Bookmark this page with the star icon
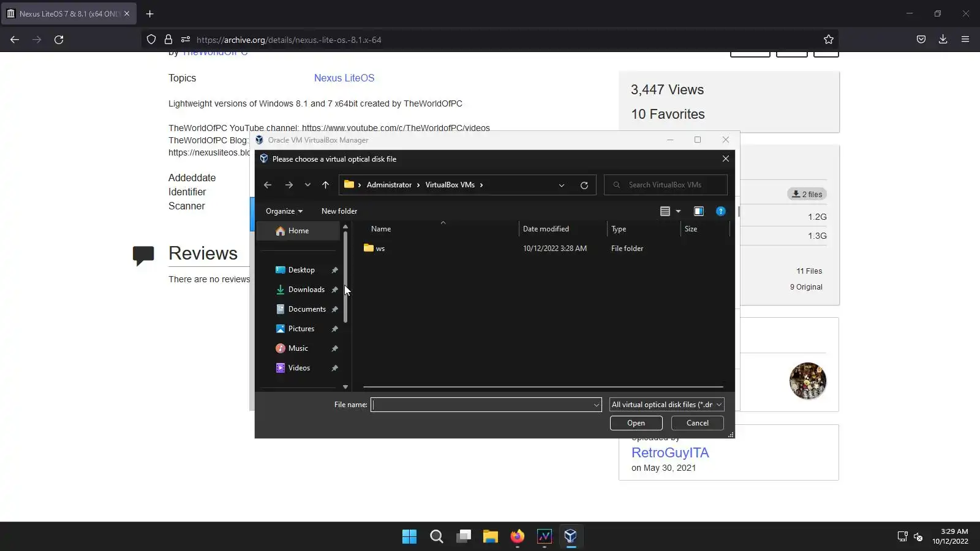The height and width of the screenshot is (551, 980). [829, 40]
